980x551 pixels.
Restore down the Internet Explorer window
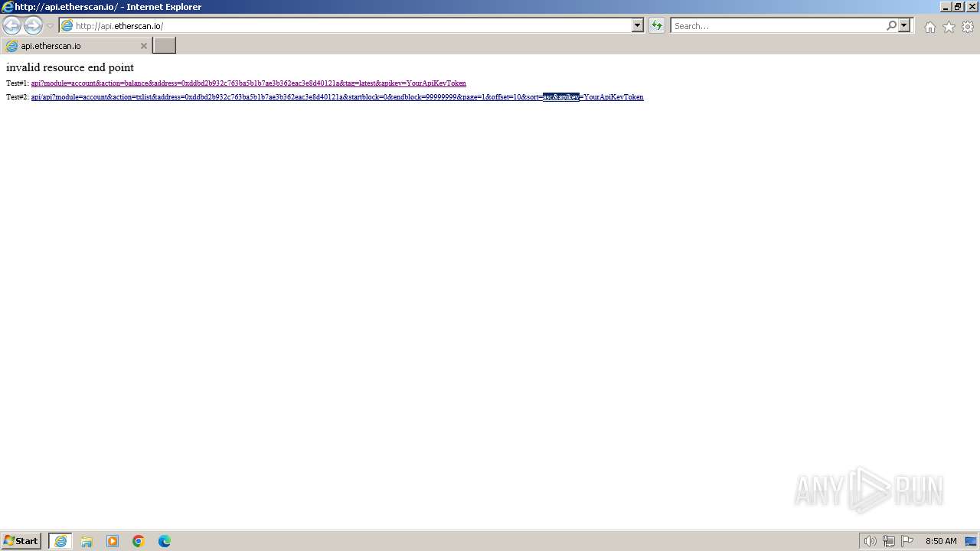point(958,7)
